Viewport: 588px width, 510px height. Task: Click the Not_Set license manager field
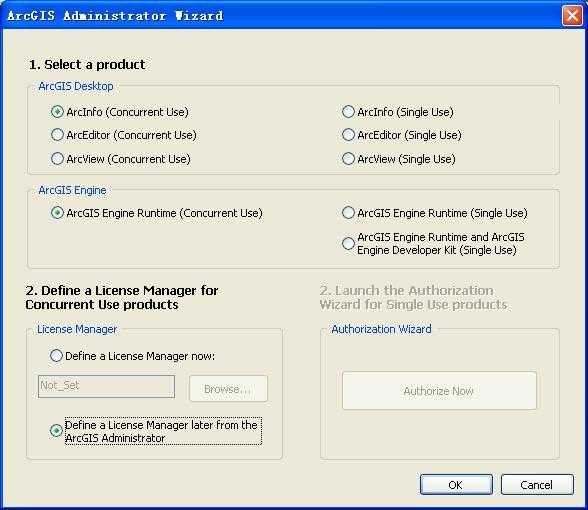pos(106,386)
